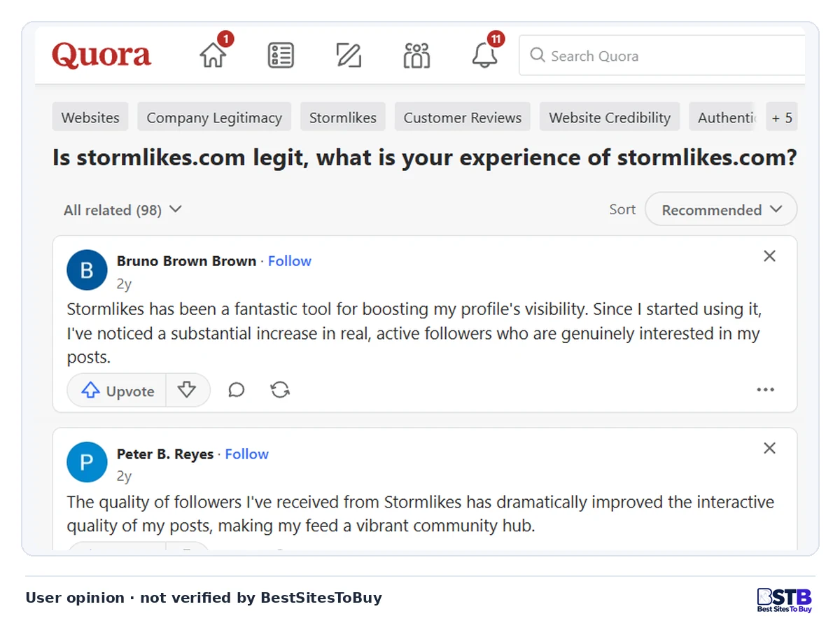Image resolution: width=840 pixels, height=630 pixels.
Task: Select the Stormlikes topic tag
Action: [343, 117]
